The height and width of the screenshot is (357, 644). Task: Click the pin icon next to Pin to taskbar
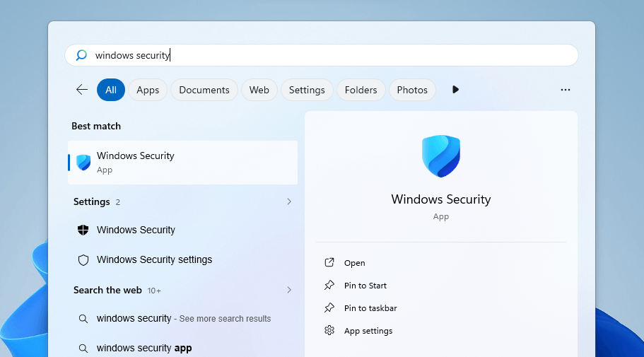tap(329, 308)
